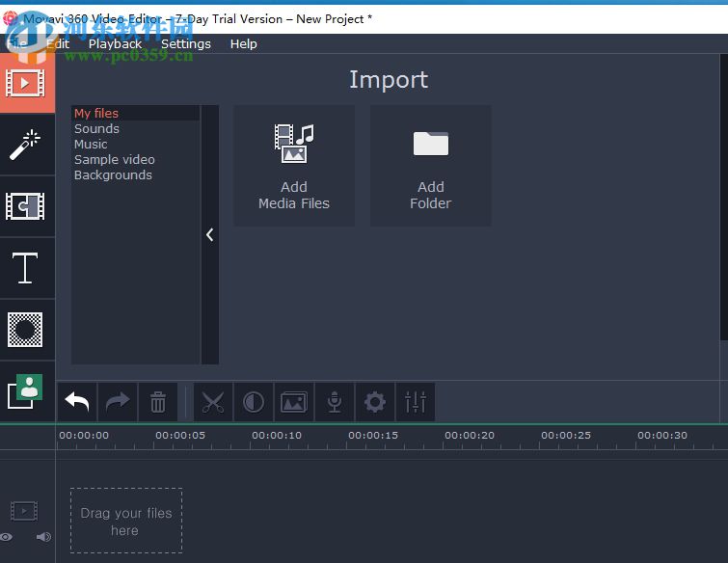The image size is (728, 563).
Task: Click the 00:00:30 timeline ruler mark
Action: click(662, 436)
